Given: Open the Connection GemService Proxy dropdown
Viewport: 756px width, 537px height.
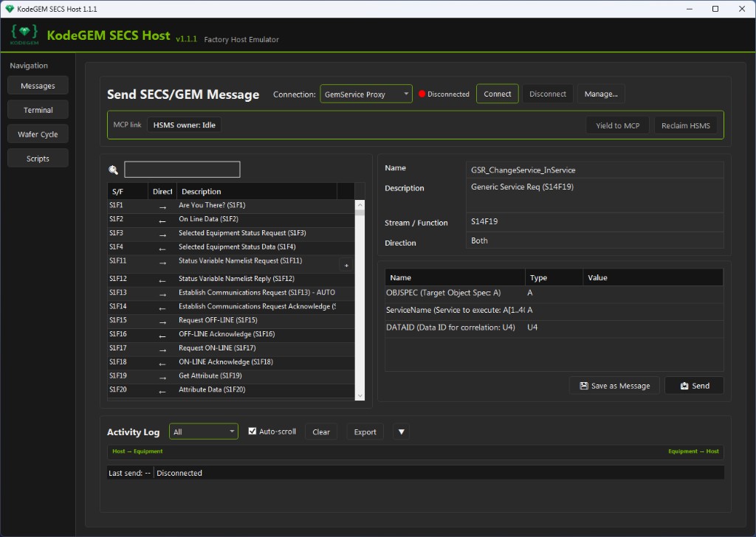Looking at the screenshot, I should [x=366, y=94].
